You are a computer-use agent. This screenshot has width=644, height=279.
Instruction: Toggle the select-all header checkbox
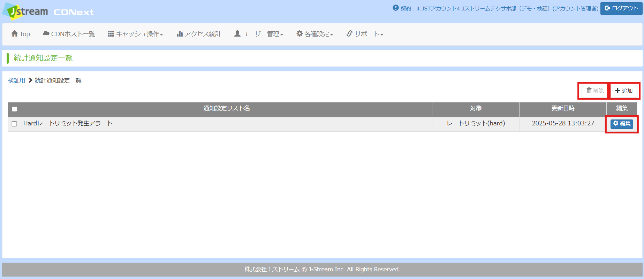point(14,109)
